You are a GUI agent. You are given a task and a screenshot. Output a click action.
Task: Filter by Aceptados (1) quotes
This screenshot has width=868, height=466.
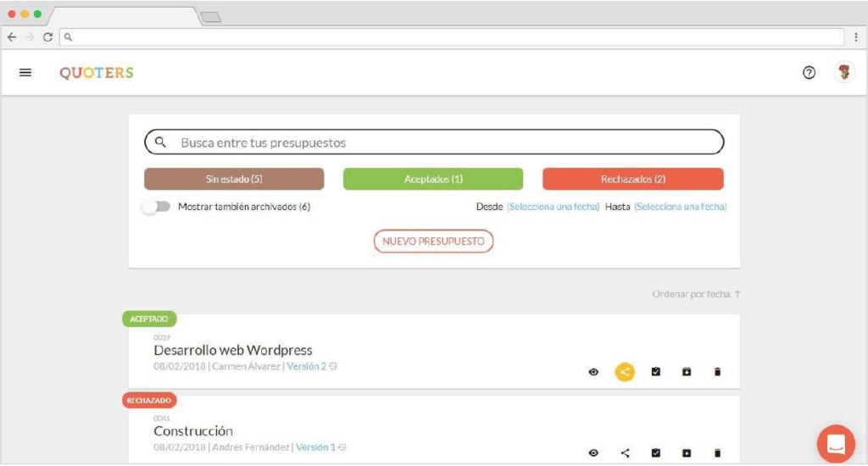pyautogui.click(x=433, y=179)
